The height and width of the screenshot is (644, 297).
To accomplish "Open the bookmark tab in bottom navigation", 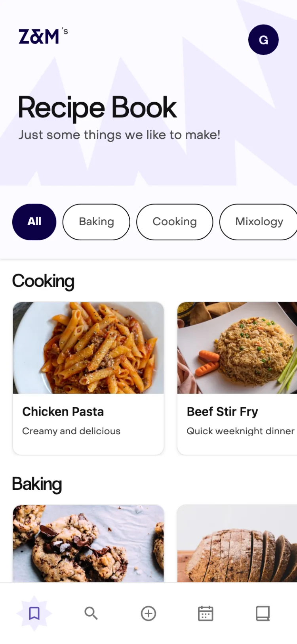I will pos(34,613).
